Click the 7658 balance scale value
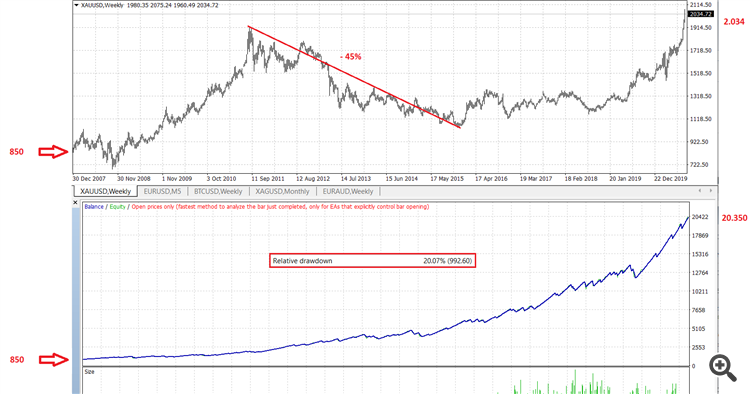This screenshot has width=750, height=394. [x=699, y=310]
